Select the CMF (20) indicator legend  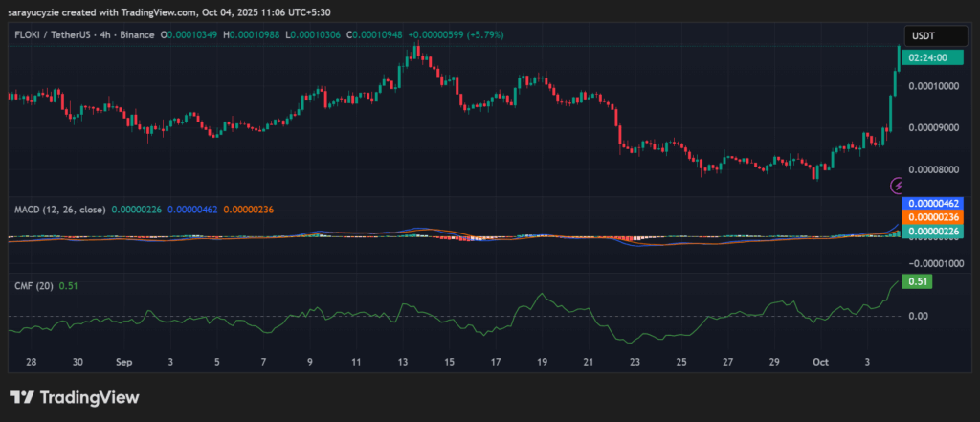pos(33,284)
